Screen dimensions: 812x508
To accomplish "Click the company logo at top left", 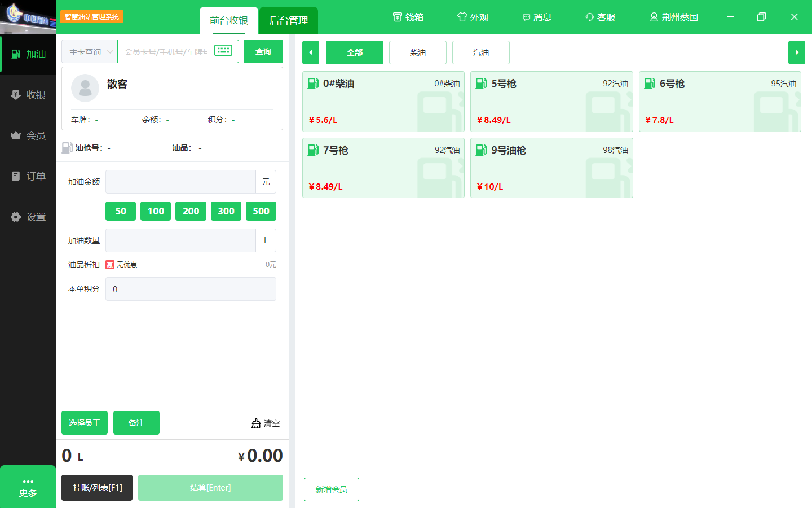I will (x=28, y=17).
